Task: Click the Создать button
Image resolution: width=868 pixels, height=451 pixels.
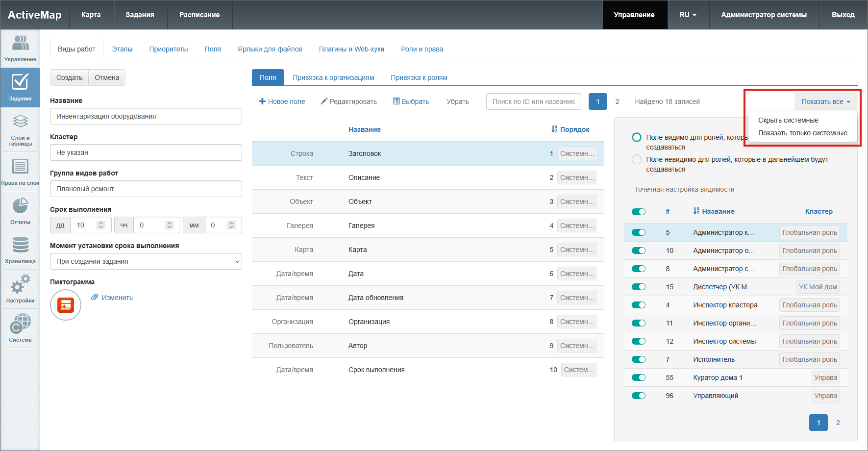Action: tap(69, 77)
